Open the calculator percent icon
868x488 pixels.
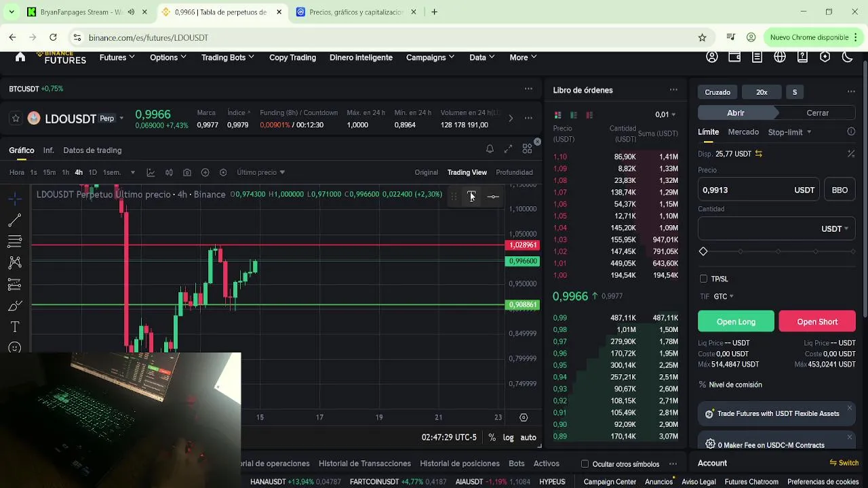click(851, 154)
